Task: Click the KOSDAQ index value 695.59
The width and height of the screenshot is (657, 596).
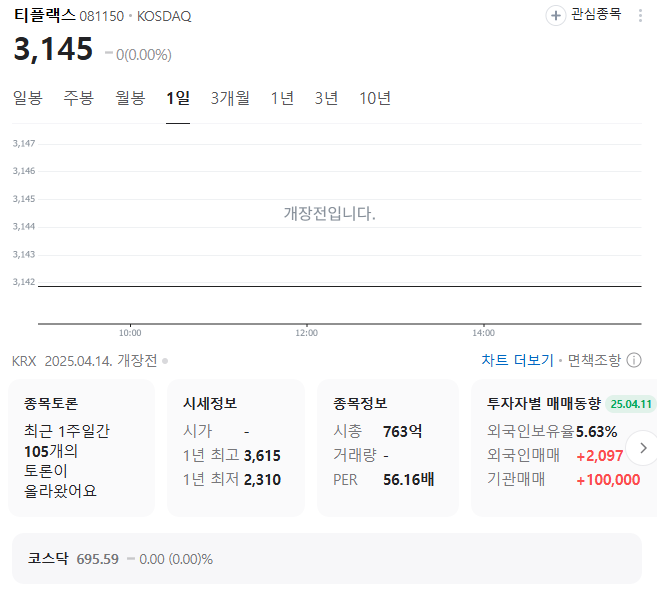Action: pos(98,559)
